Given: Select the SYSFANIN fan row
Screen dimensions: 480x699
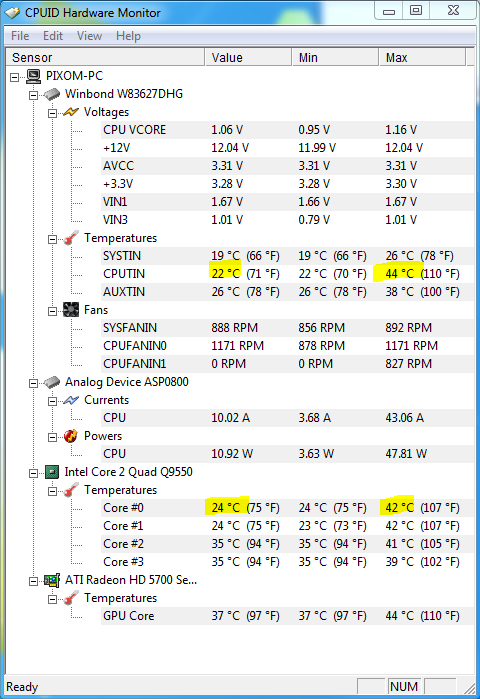Looking at the screenshot, I should pos(287,328).
